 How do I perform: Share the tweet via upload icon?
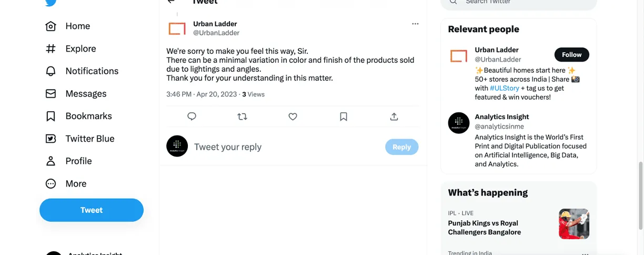[394, 116]
